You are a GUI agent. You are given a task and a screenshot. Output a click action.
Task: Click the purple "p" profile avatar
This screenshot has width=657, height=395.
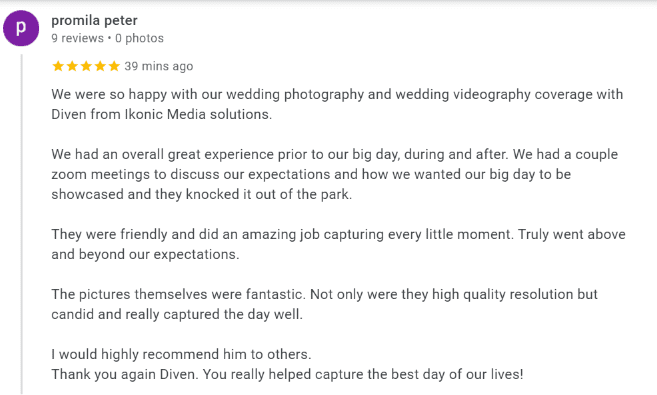click(21, 28)
